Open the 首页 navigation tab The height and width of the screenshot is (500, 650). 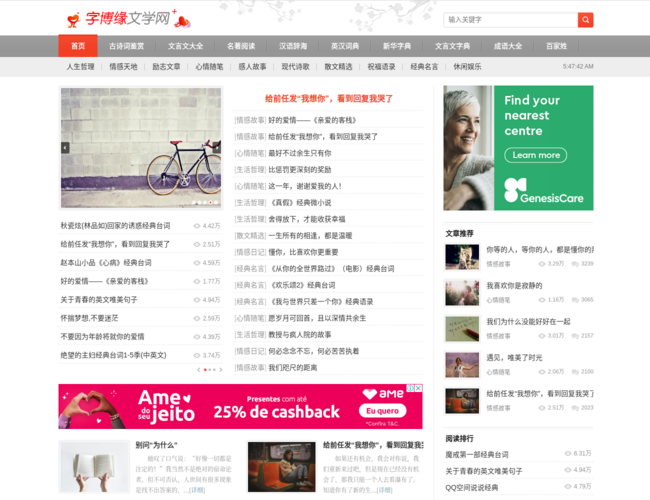coord(78,46)
